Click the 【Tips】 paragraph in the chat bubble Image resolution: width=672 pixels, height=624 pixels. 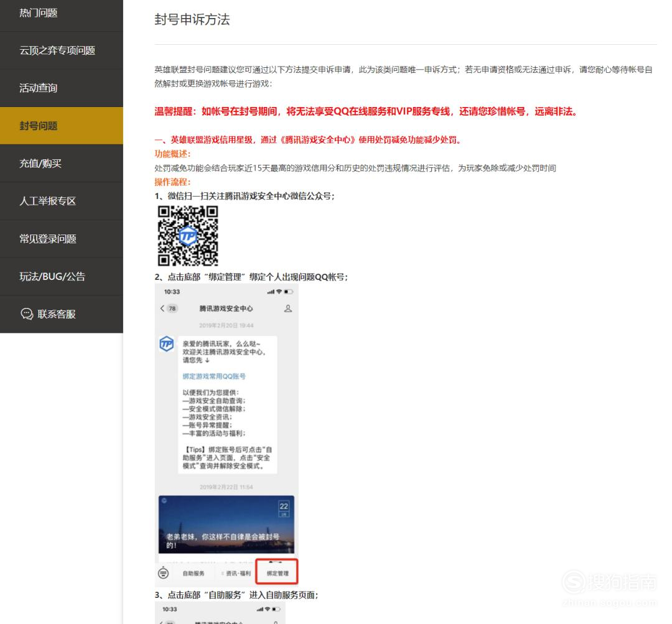point(227,458)
